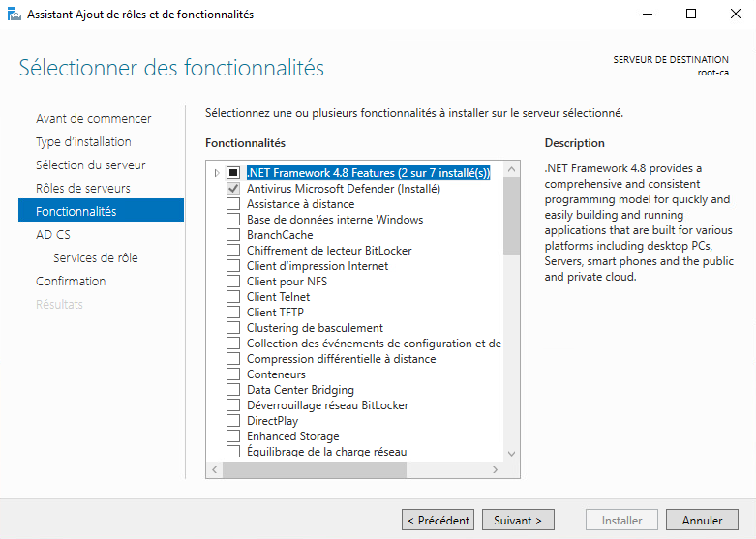This screenshot has height=539, width=756.
Task: Click the Suivant button
Action: click(518, 520)
